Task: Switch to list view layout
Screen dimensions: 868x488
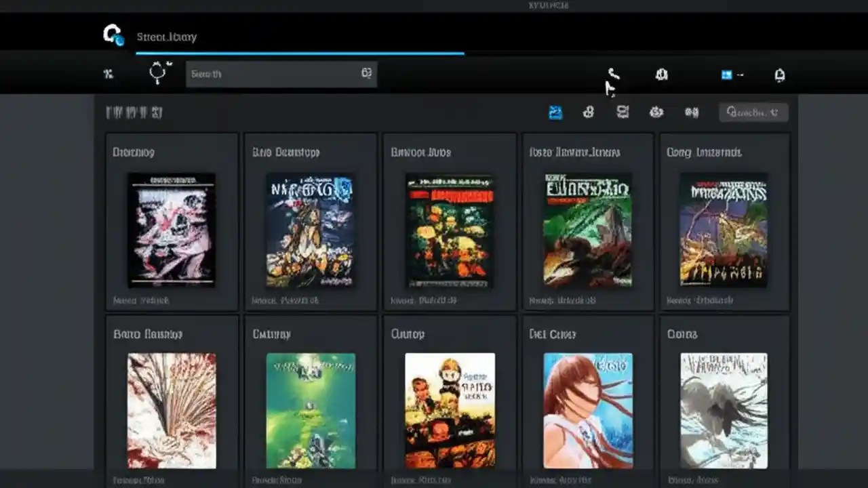Action: pyautogui.click(x=623, y=112)
